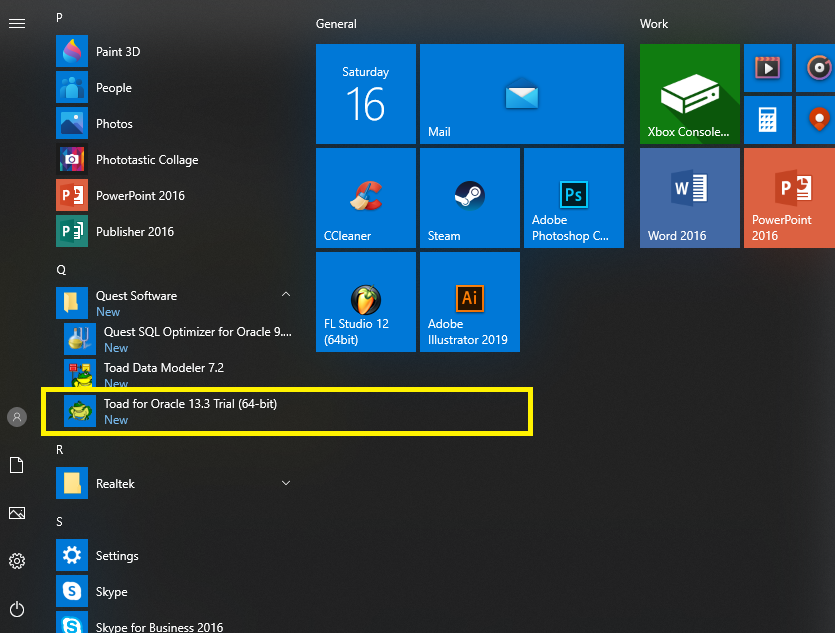Click the Quest Software folder icon
The width and height of the screenshot is (835, 633).
(72, 303)
